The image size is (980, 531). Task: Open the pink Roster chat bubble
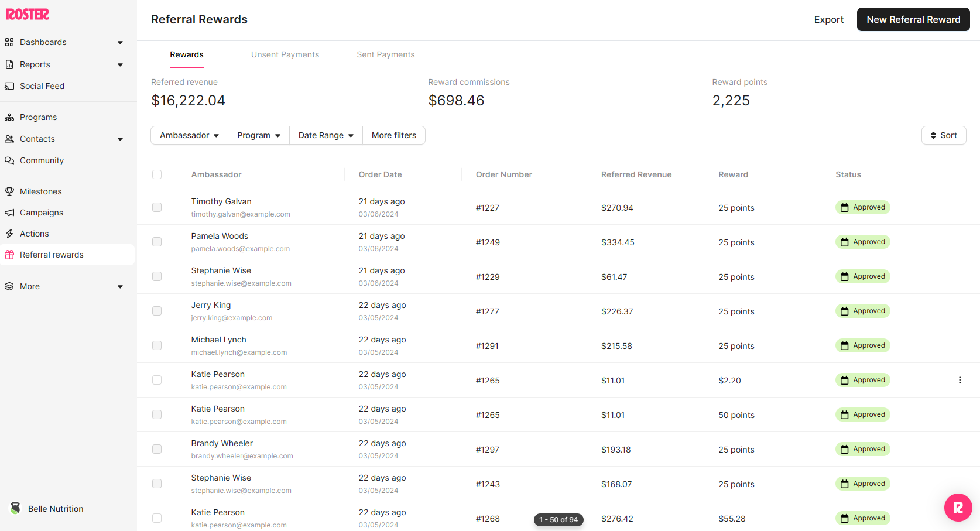pos(958,508)
